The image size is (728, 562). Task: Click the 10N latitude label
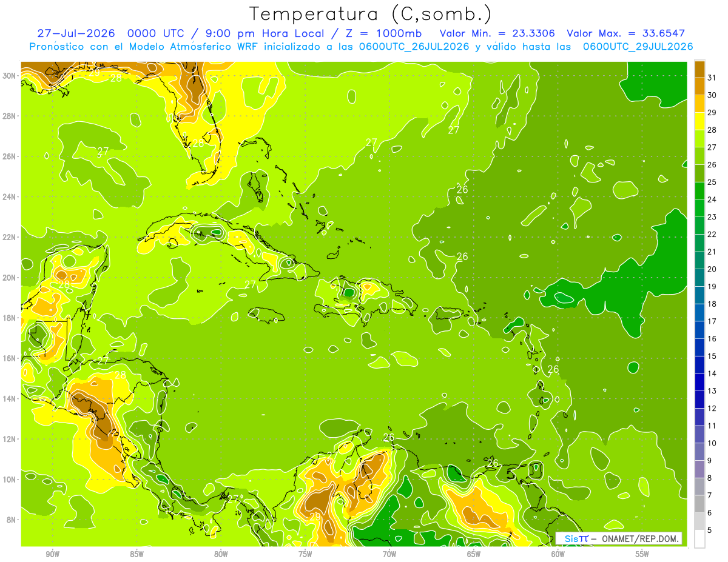[x=8, y=480]
